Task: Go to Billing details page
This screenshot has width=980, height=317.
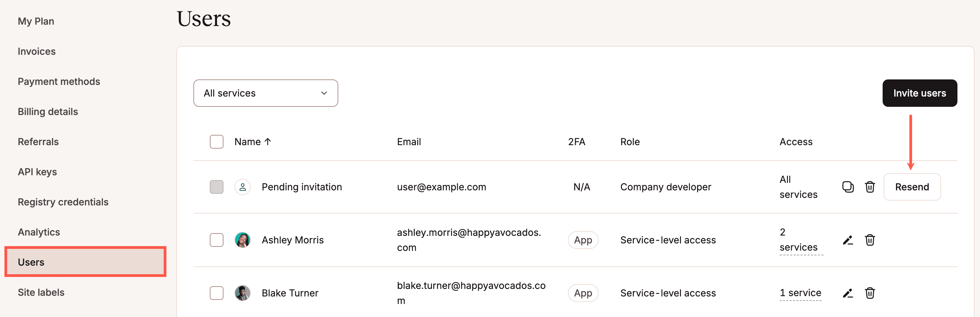Action: [x=48, y=112]
